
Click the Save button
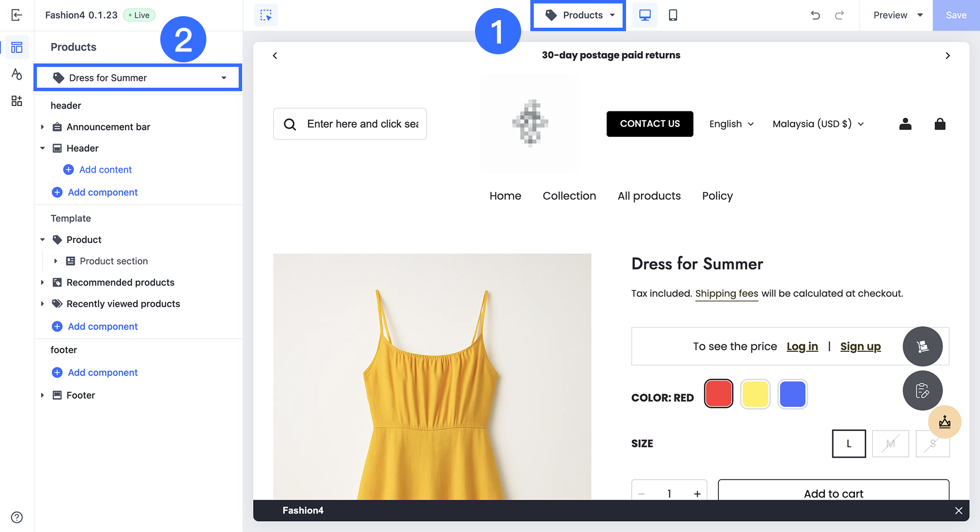tap(955, 15)
